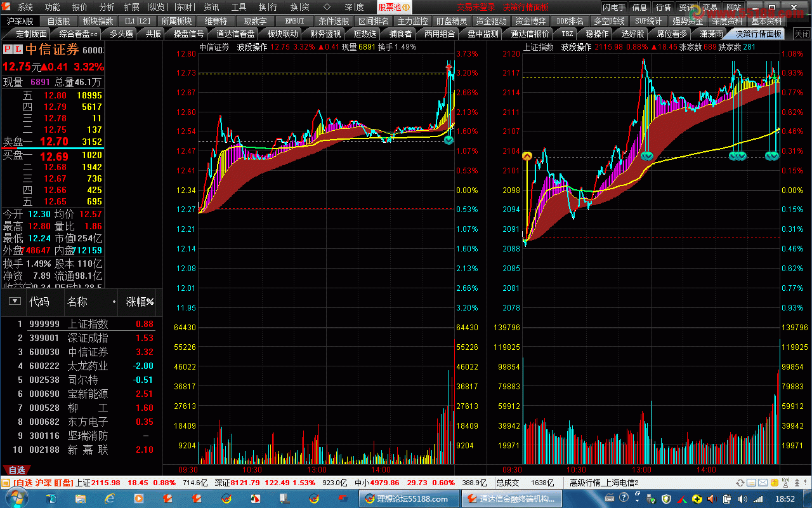Open the 扩展 menu
This screenshot has width=812, height=508.
tap(132, 7)
